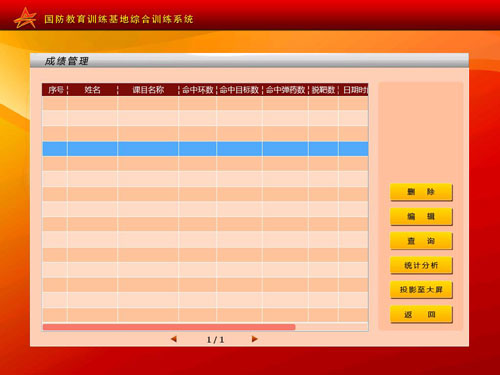Select the highlighted blue table row
500x375 pixels.
[205, 149]
